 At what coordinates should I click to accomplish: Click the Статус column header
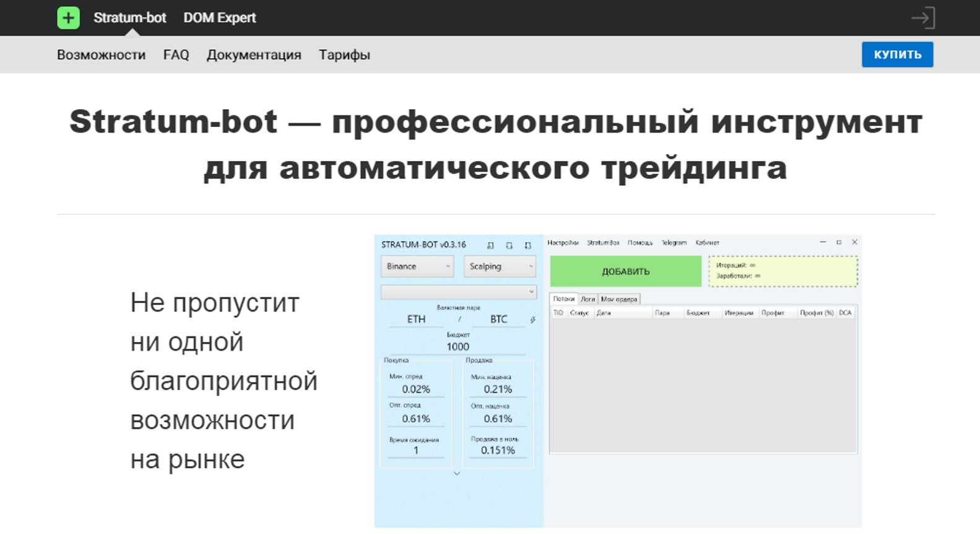tap(579, 313)
